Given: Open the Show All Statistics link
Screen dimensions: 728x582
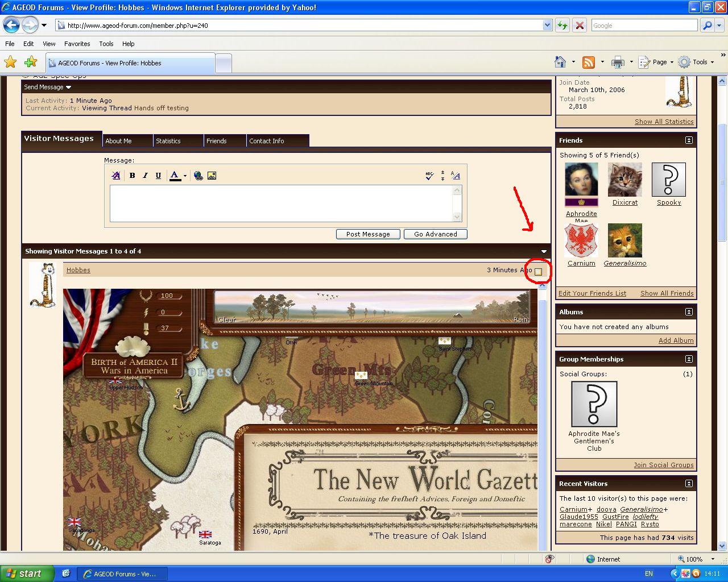Looking at the screenshot, I should tap(664, 122).
